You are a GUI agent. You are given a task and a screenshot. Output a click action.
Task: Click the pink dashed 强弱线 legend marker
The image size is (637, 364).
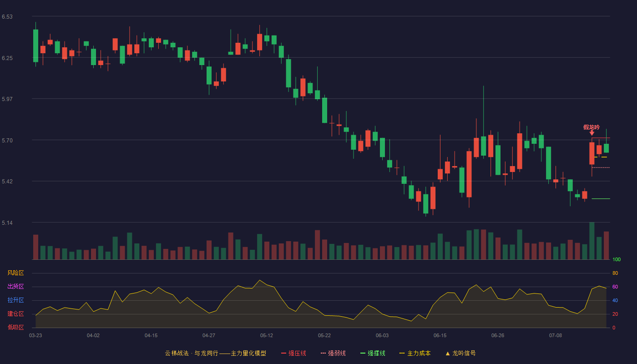click(323, 353)
